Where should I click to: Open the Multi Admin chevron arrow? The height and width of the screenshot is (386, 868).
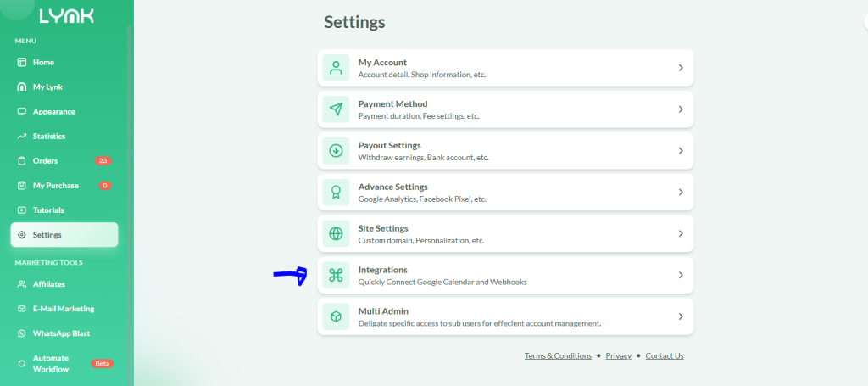click(x=681, y=316)
